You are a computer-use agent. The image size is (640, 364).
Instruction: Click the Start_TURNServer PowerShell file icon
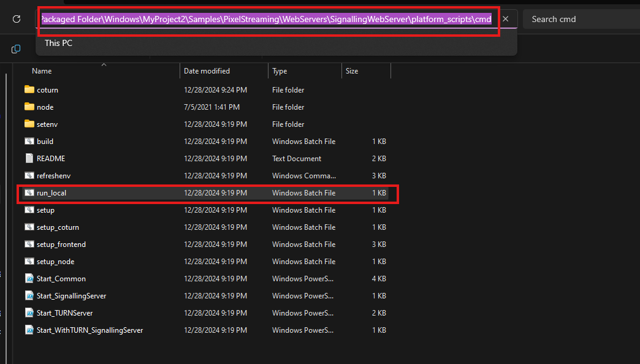click(x=29, y=313)
